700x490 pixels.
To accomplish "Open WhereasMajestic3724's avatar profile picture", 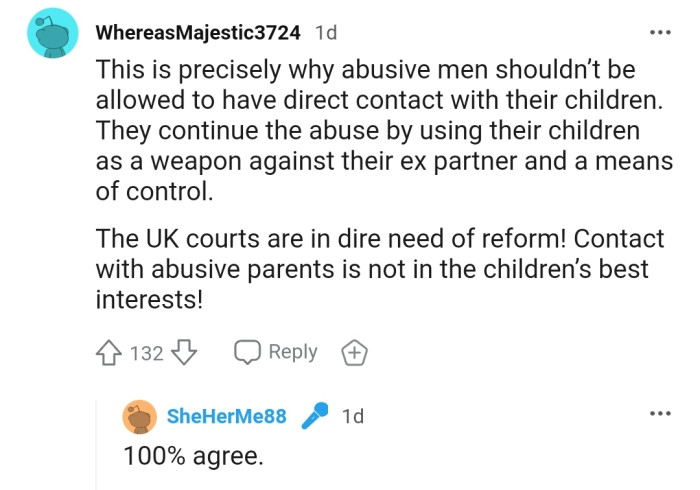I will 52,34.
